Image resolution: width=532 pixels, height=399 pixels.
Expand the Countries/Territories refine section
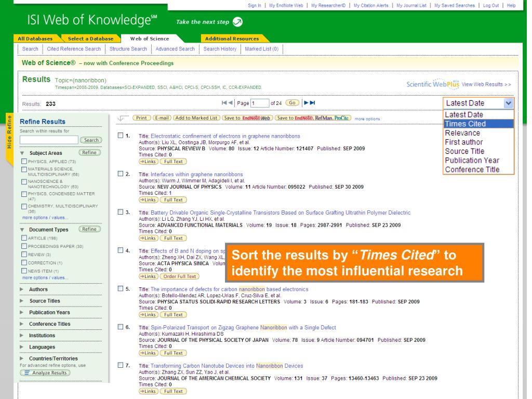tap(22, 358)
